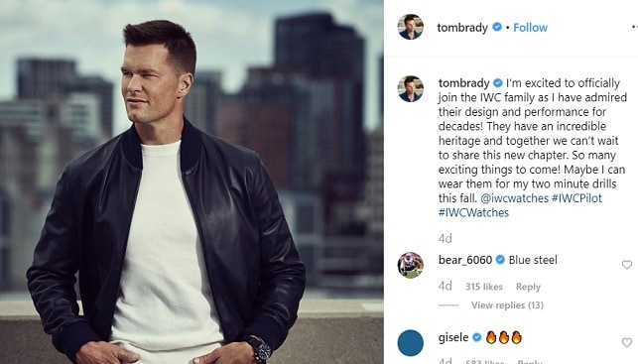View the 315 likes on bear_6060 comment
This screenshot has height=364, width=638.
point(484,287)
